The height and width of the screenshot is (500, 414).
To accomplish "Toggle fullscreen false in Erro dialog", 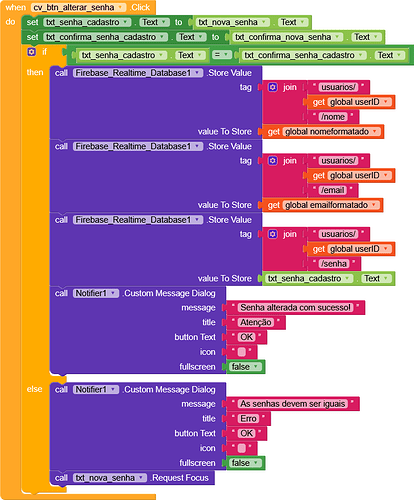I will tap(246, 463).
